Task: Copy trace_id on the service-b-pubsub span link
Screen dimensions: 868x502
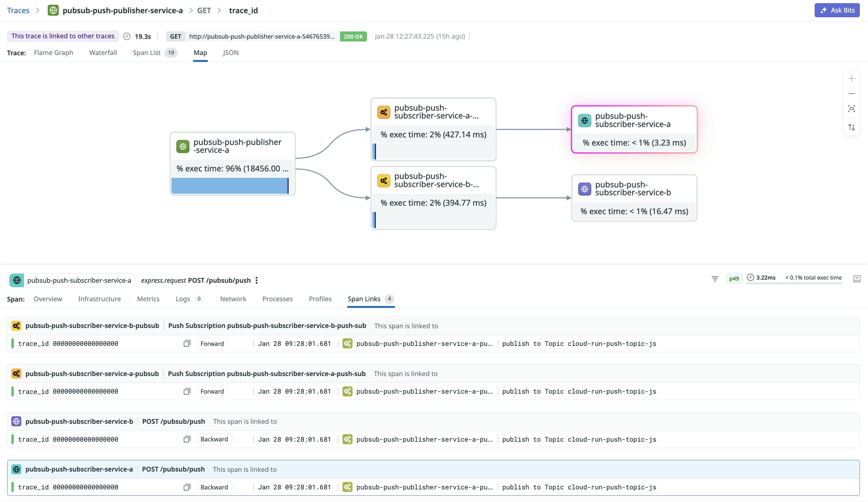Action: (187, 343)
